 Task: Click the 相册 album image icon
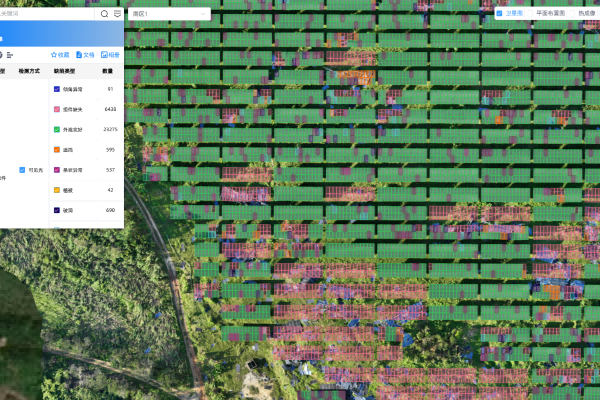click(104, 54)
